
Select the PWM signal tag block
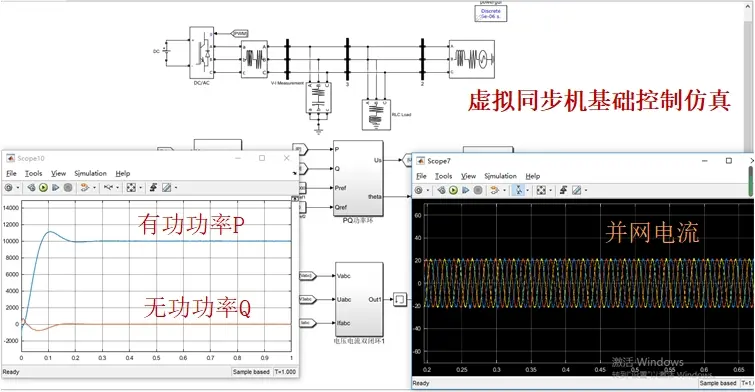point(240,34)
